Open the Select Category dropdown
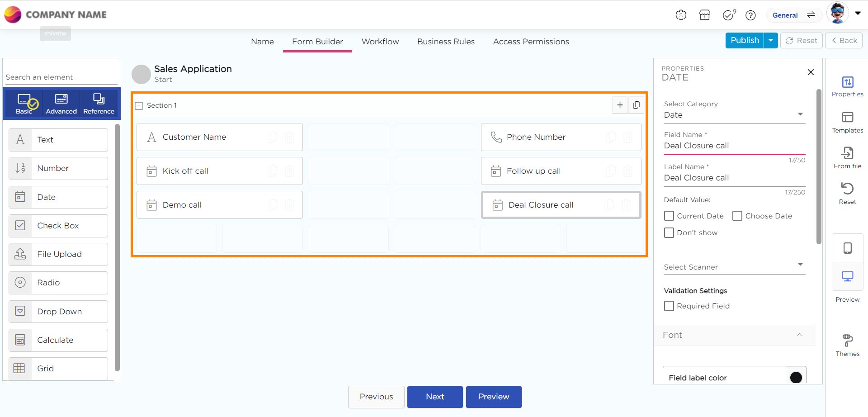The image size is (868, 417). click(734, 115)
